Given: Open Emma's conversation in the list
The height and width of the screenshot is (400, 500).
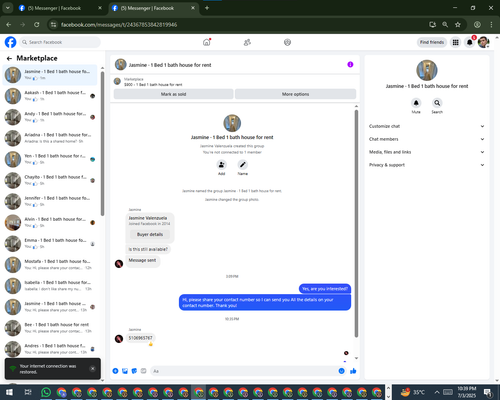Looking at the screenshot, I should (50, 243).
